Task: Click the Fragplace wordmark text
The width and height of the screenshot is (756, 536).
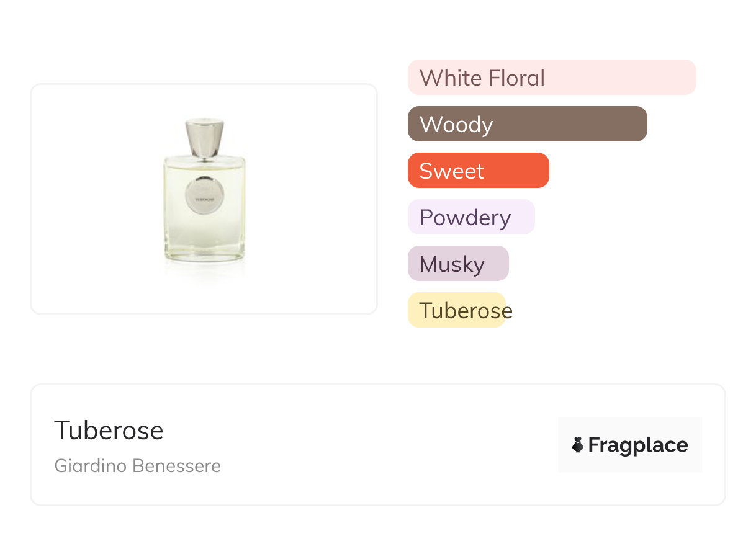Action: [638, 445]
